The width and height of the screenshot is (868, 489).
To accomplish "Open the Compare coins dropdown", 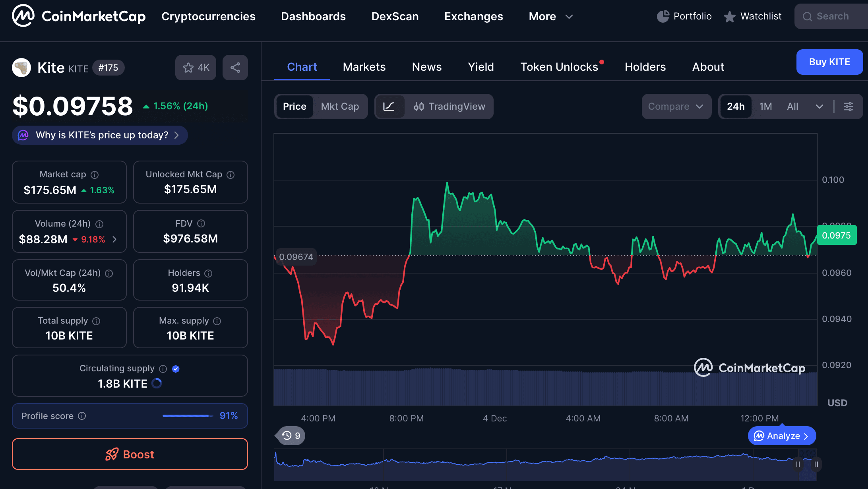I will 676,107.
